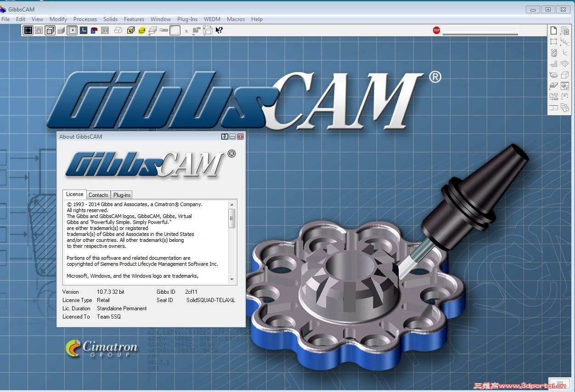Click the toolpath render eye-shaped palette icon
The width and height of the screenshot is (575, 392).
coord(553,75)
